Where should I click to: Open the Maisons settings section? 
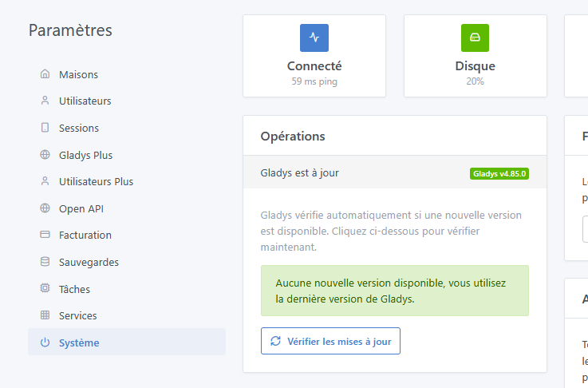pyautogui.click(x=127, y=74)
